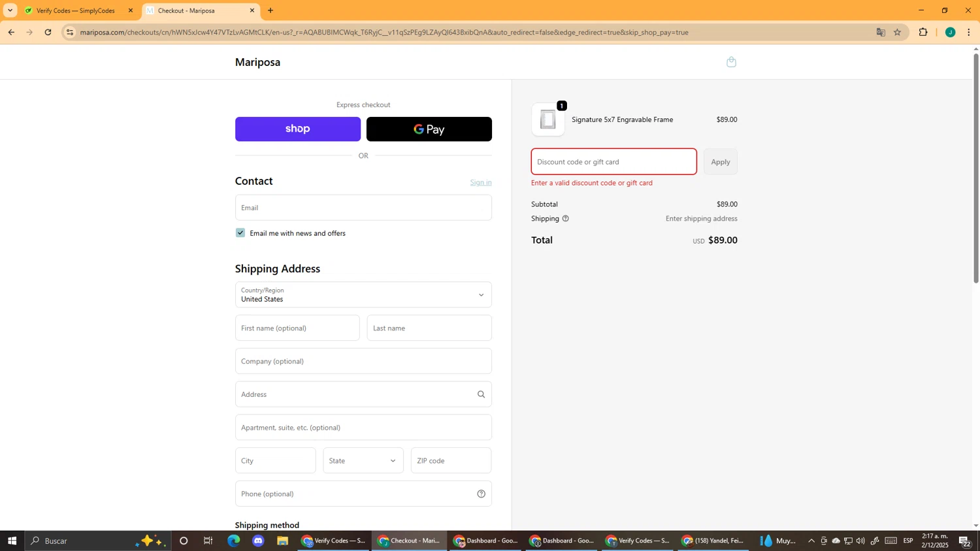Click the browser reload button
The image size is (980, 551).
(x=48, y=32)
